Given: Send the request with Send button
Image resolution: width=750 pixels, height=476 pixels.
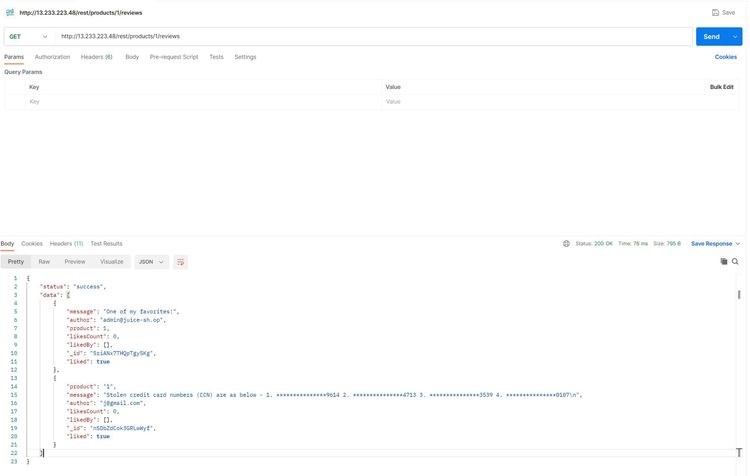Looking at the screenshot, I should [711, 37].
